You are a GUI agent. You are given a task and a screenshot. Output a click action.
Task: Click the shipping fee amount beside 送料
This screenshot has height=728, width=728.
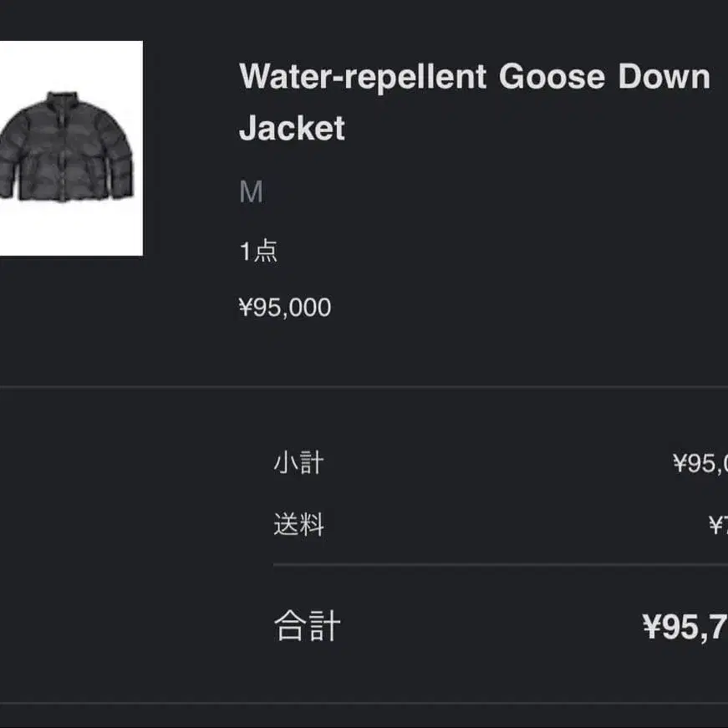[718, 526]
